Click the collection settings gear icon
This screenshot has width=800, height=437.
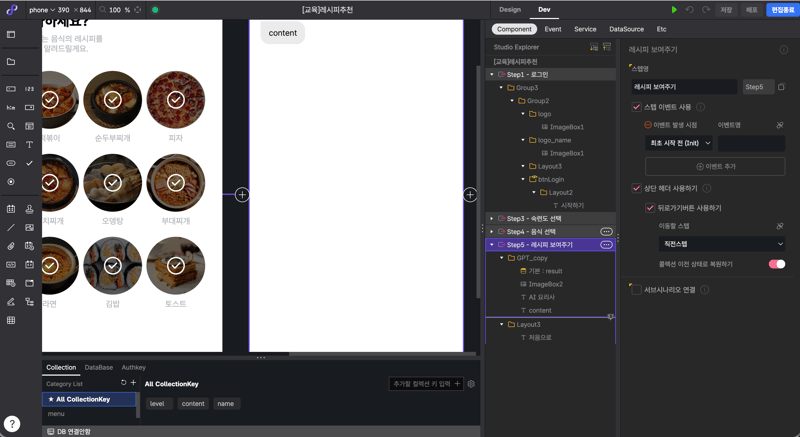pos(471,384)
